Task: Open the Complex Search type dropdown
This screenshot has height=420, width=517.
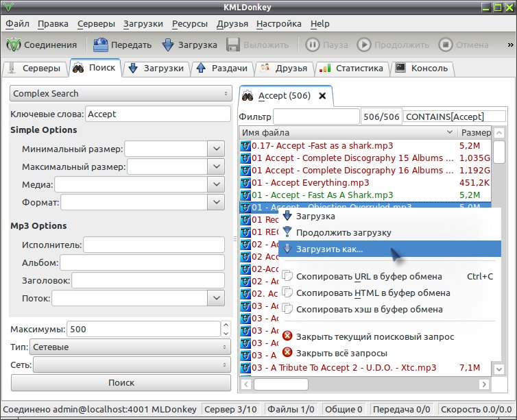Action: [121, 94]
